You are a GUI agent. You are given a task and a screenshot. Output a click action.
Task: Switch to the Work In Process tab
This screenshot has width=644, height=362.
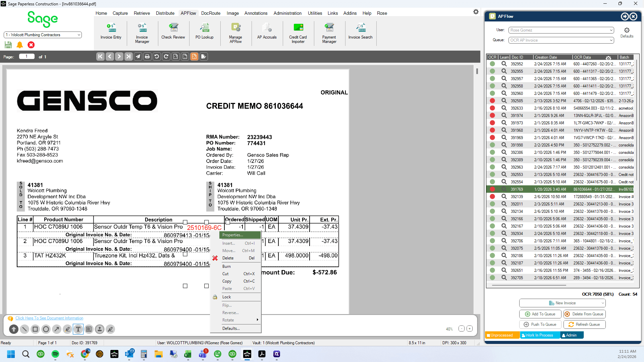(x=539, y=335)
